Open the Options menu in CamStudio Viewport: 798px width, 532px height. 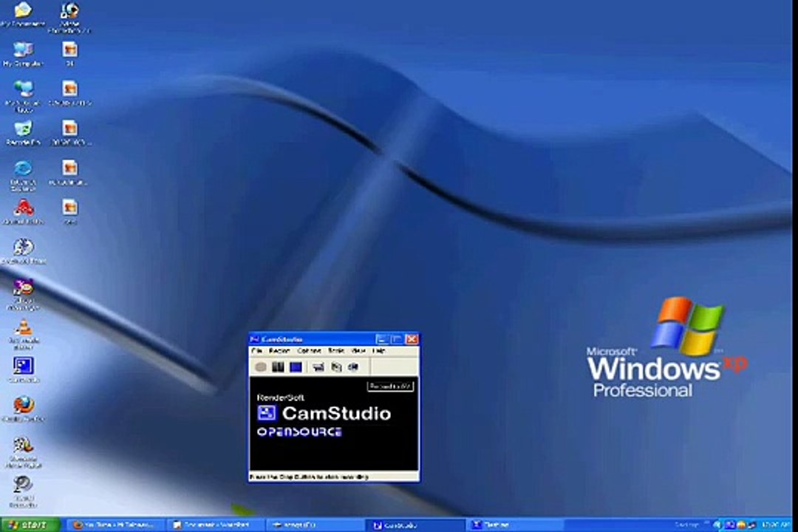click(x=309, y=351)
